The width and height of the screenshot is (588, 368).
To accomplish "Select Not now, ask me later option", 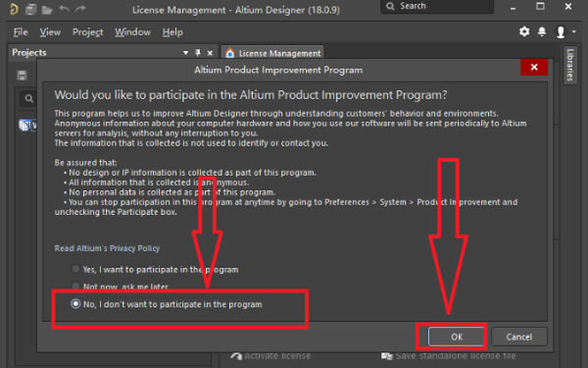I will click(x=120, y=287).
